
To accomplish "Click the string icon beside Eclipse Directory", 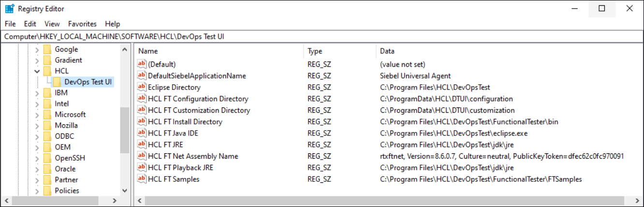I will point(142,87).
